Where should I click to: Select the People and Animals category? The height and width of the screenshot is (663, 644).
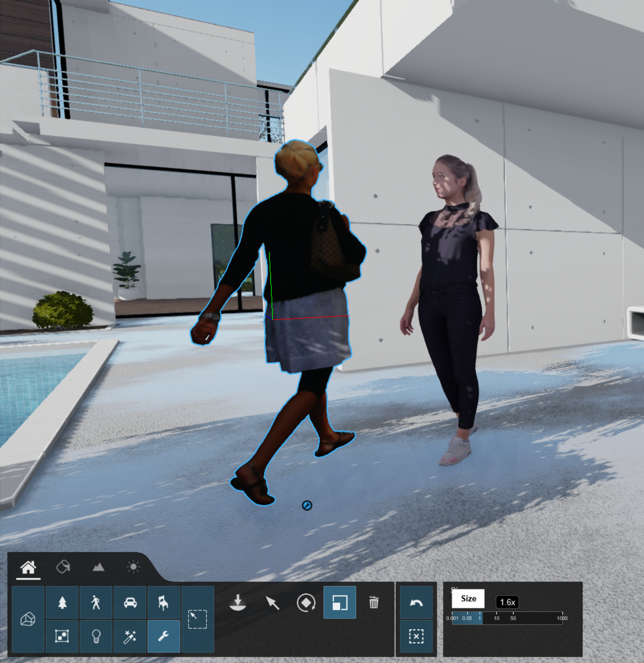[96, 603]
